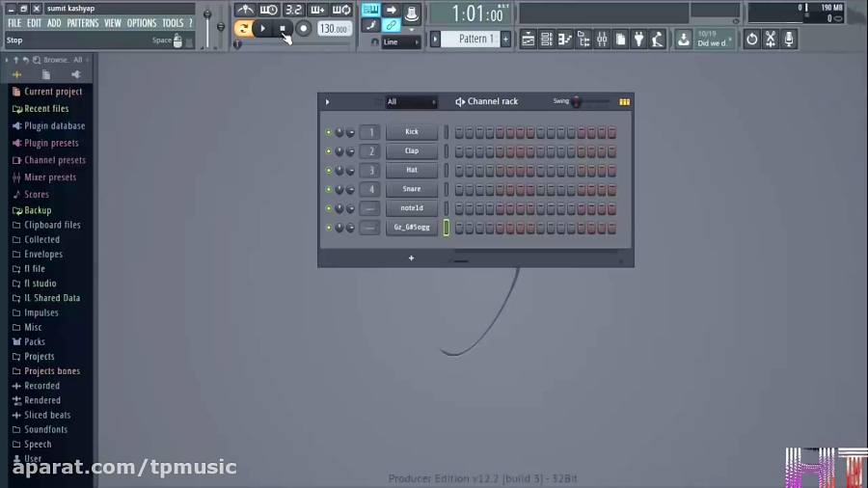The image size is (868, 488).
Task: Open the Playlist view icon
Action: pyautogui.click(x=529, y=40)
